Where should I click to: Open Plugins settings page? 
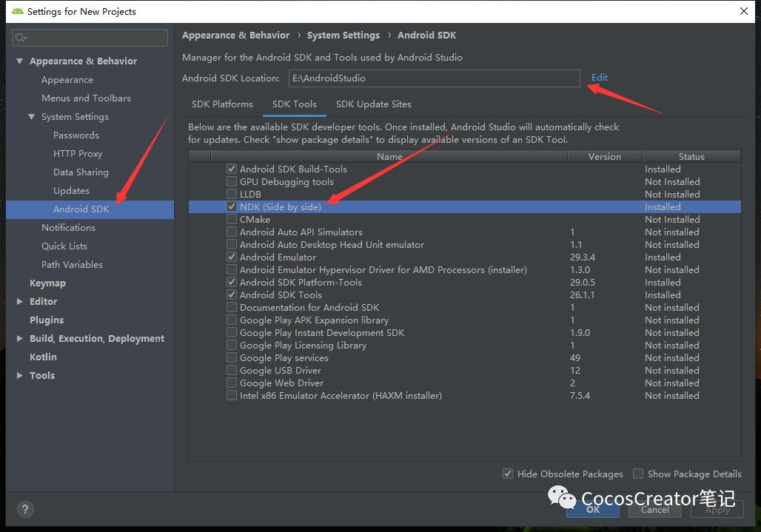click(x=47, y=320)
